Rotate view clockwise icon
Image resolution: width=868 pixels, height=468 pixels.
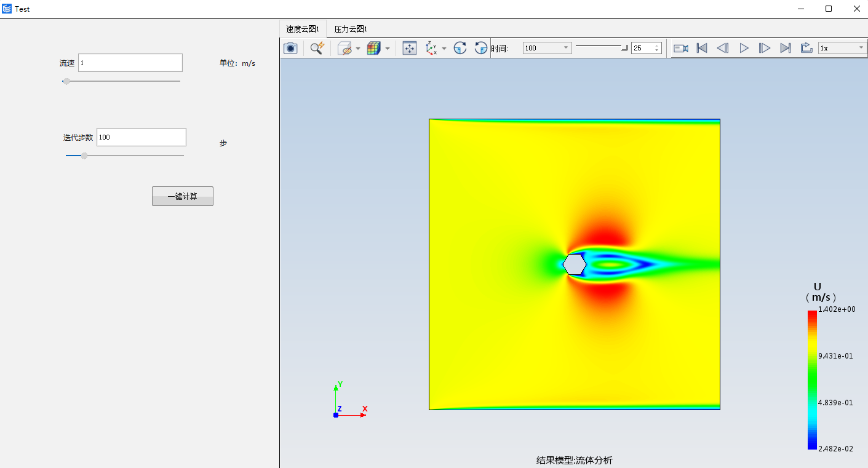click(x=460, y=48)
